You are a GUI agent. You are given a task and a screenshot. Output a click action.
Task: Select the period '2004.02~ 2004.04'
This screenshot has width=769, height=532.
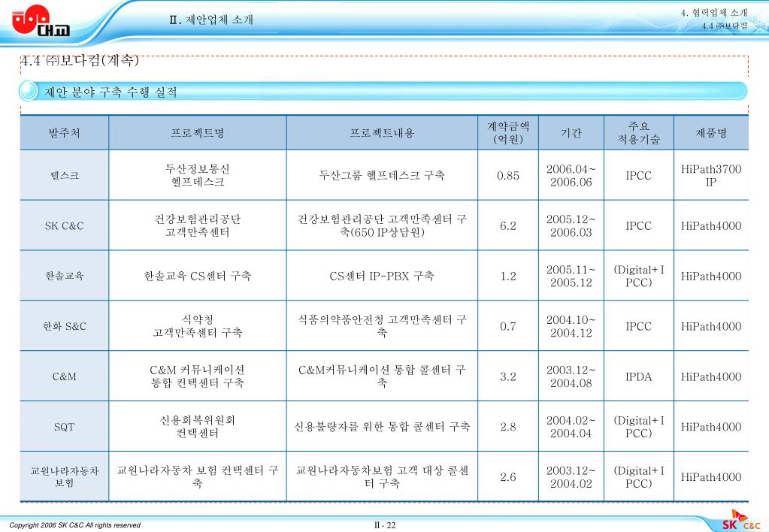point(571,427)
